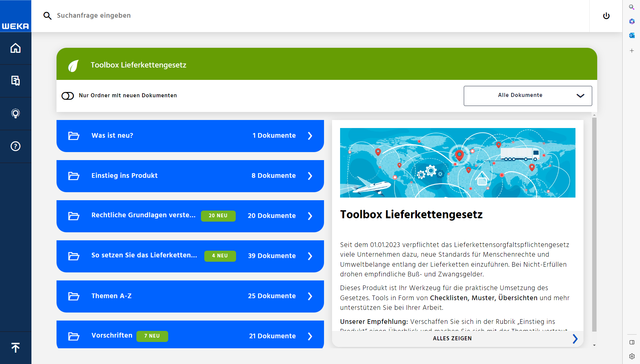Screen dimensions: 640x364
Task: Click the label So setzen Sie das Lieferketten...
Action: pos(144,255)
